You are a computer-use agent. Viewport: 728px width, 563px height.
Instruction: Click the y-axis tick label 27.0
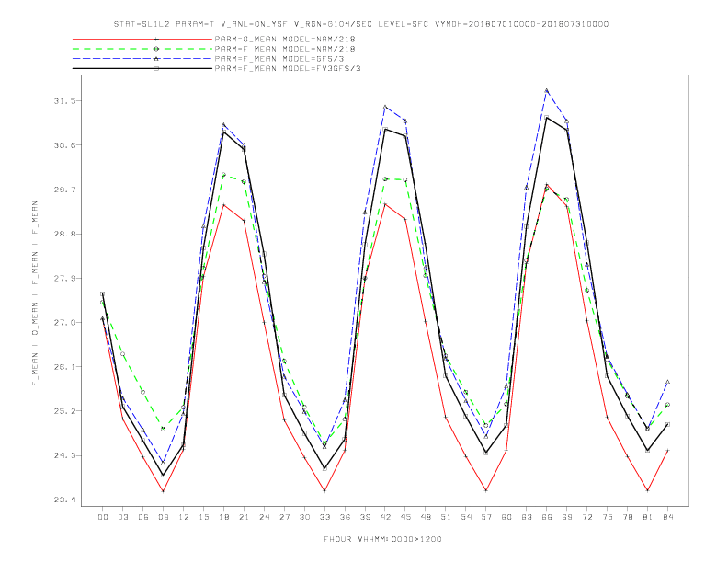pos(63,322)
